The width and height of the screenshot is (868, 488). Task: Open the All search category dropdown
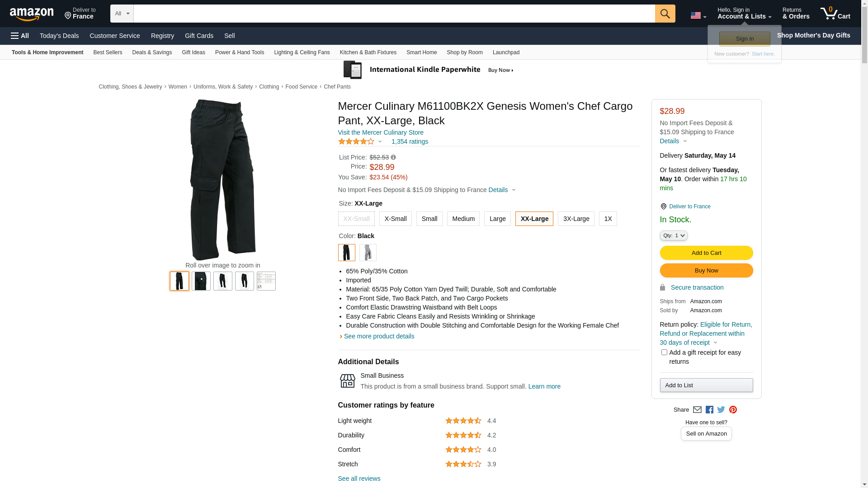[122, 14]
